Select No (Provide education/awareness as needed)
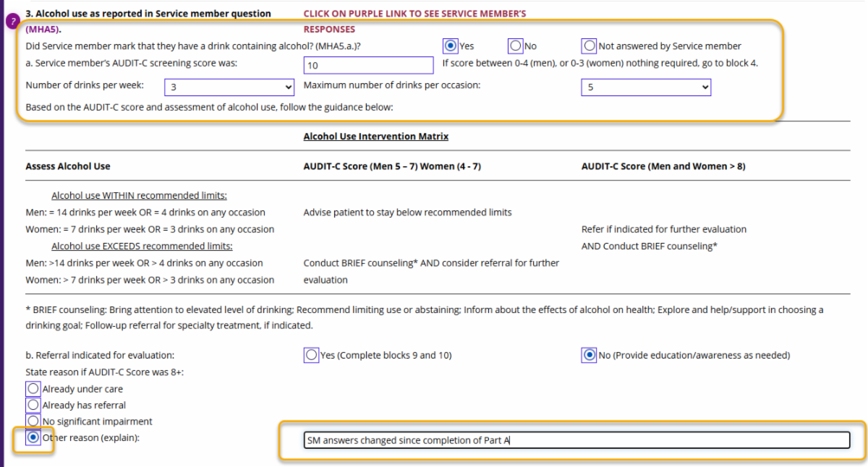 point(590,355)
